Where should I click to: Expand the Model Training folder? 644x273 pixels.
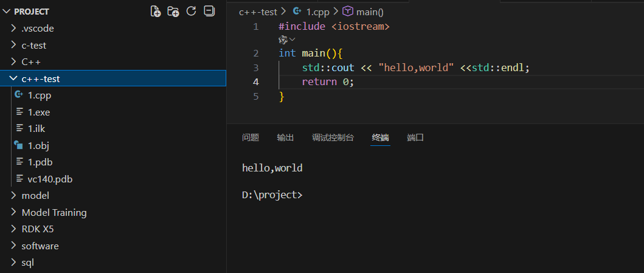54,212
